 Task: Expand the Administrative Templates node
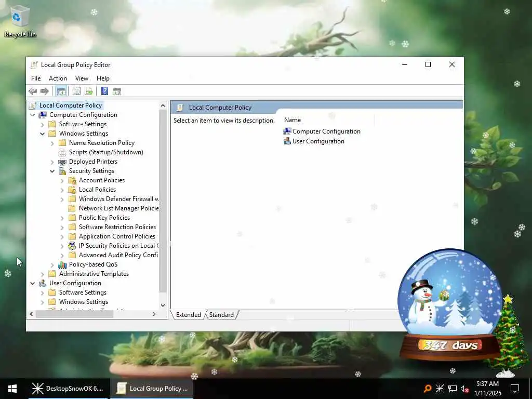[x=43, y=274]
